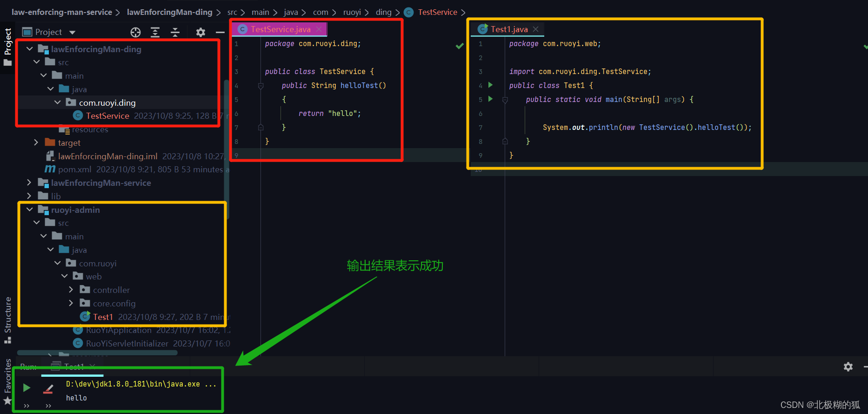The image size is (868, 414).
Task: Select pom.xml in project tree
Action: coord(74,169)
